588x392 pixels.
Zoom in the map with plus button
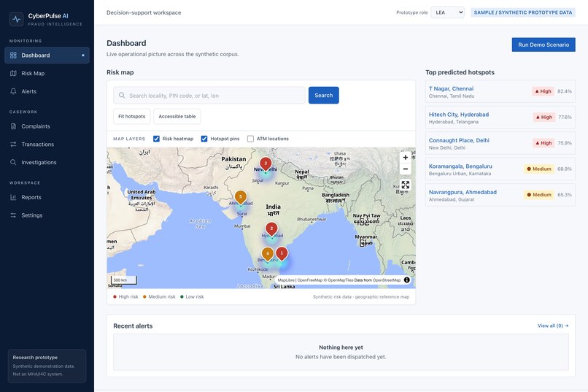pyautogui.click(x=406, y=158)
